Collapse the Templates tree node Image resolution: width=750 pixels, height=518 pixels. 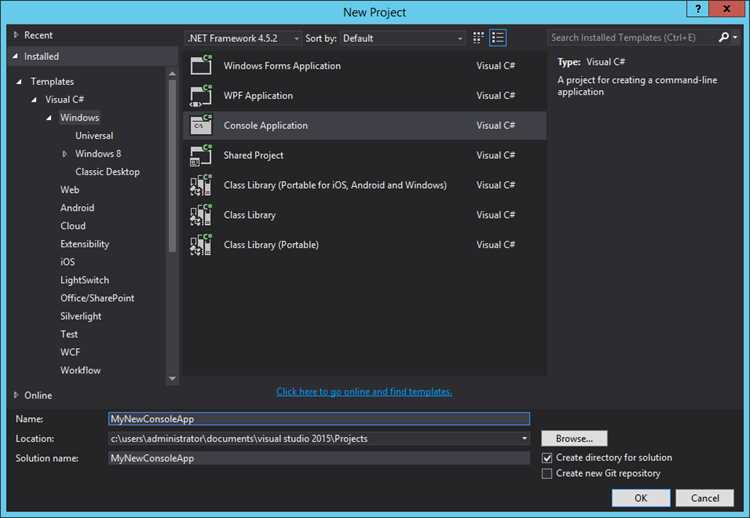tap(19, 82)
